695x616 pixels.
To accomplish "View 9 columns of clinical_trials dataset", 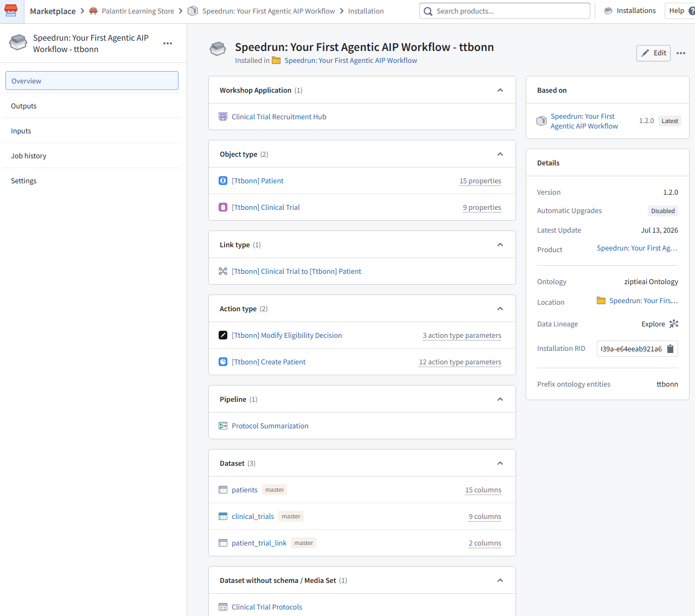I will (485, 516).
